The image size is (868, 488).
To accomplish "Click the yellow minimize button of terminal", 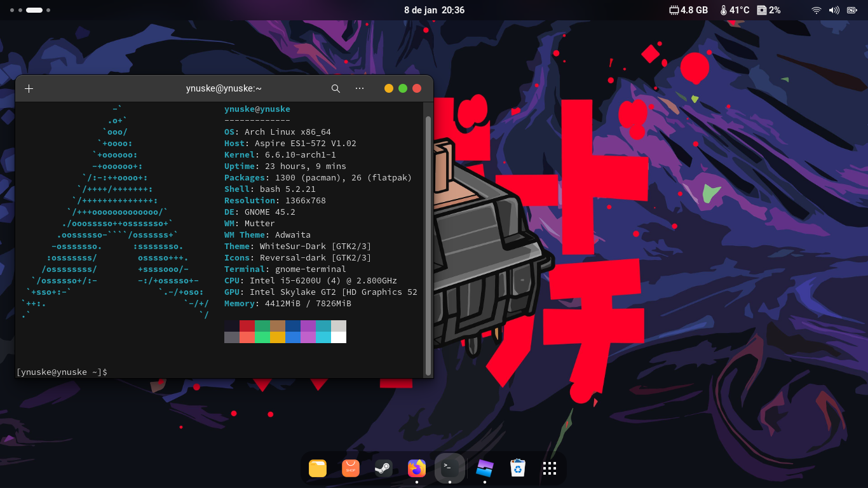I will click(x=389, y=88).
